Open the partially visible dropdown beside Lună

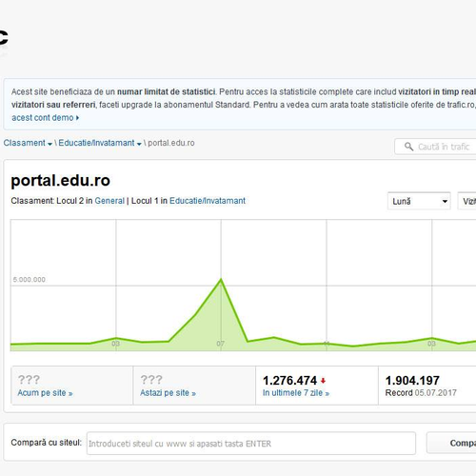point(466,201)
